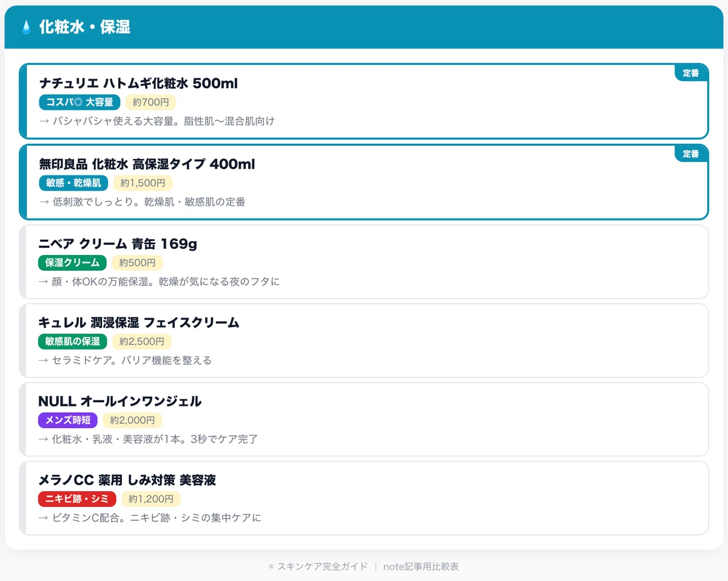The width and height of the screenshot is (728, 581).
Task: Select the コスパ◎ 大容量 tag
Action: (x=80, y=102)
